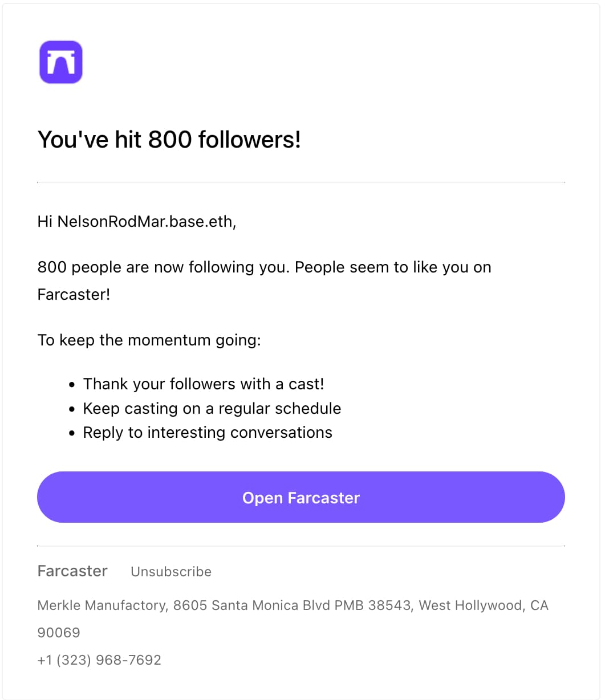Click the word "Farcaster!" ending the paragraph
601x700 pixels.
tap(74, 295)
